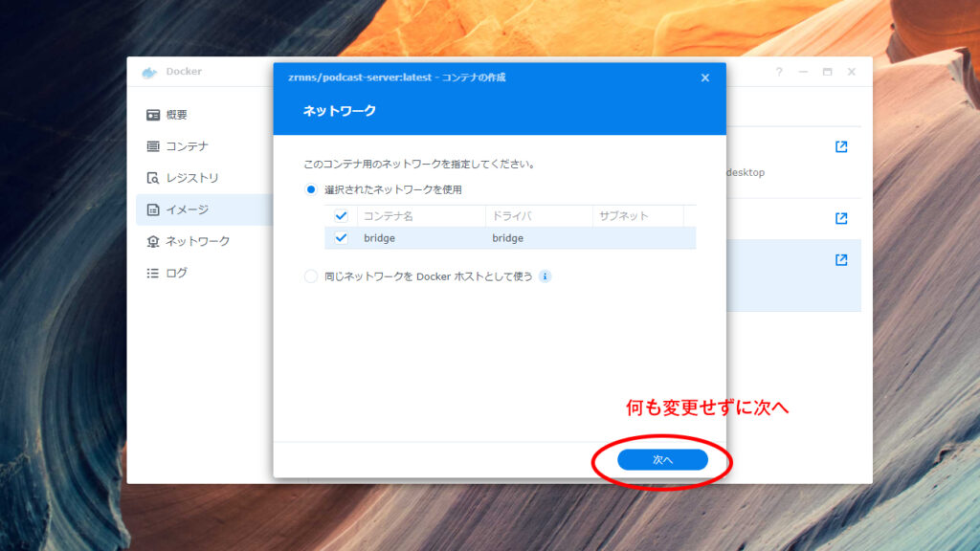Click the コンテナ list icon

coord(153,146)
